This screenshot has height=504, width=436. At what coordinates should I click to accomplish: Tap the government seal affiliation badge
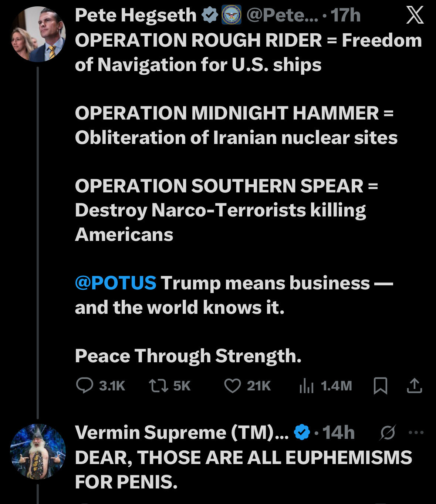click(231, 16)
